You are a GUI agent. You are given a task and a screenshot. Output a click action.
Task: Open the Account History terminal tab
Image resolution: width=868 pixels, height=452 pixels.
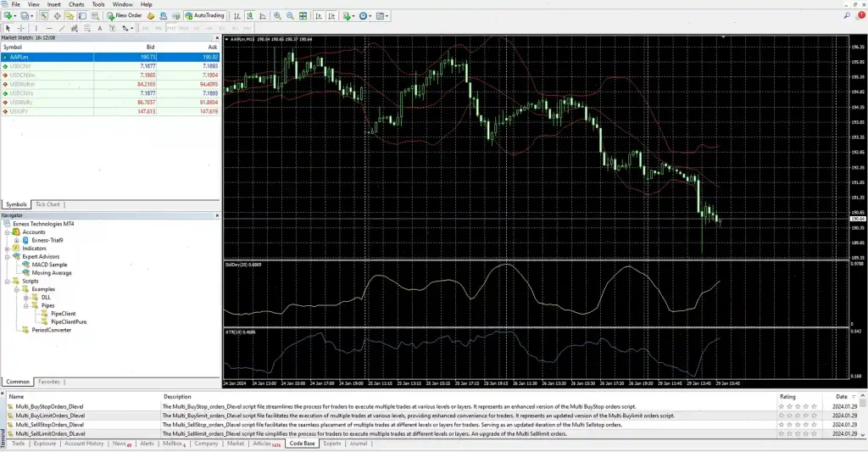pyautogui.click(x=84, y=444)
